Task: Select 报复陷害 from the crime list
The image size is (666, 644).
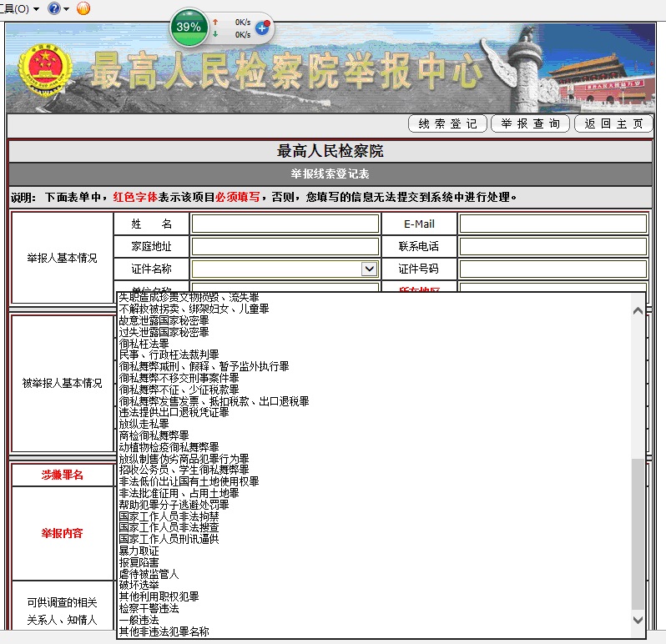Action: [139, 562]
